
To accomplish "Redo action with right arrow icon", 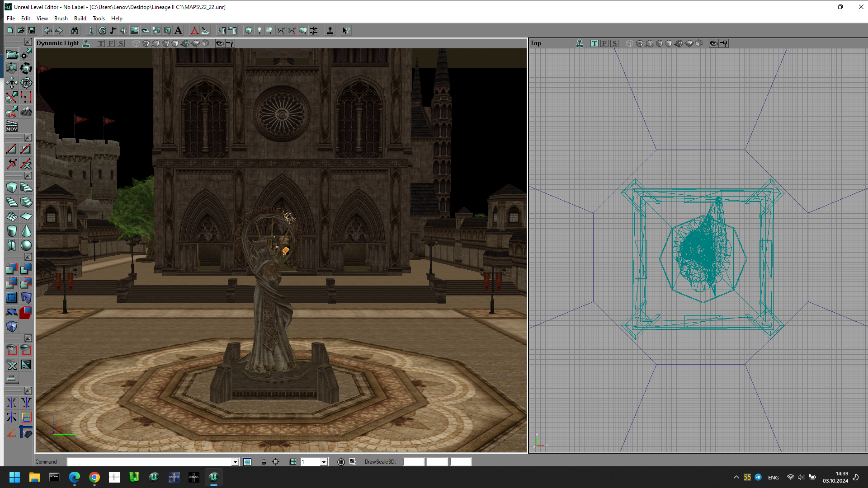I will point(58,30).
